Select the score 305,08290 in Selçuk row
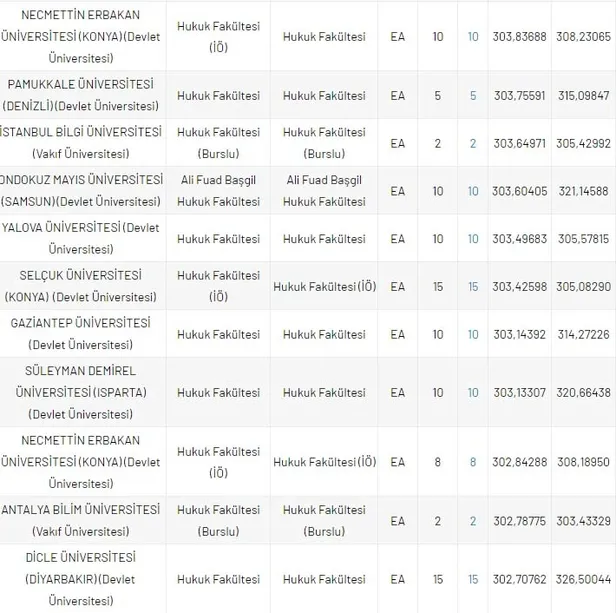 pyautogui.click(x=584, y=287)
